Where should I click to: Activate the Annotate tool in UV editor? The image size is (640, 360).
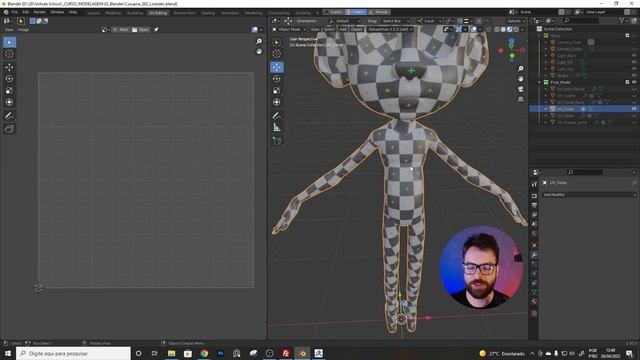(9, 116)
